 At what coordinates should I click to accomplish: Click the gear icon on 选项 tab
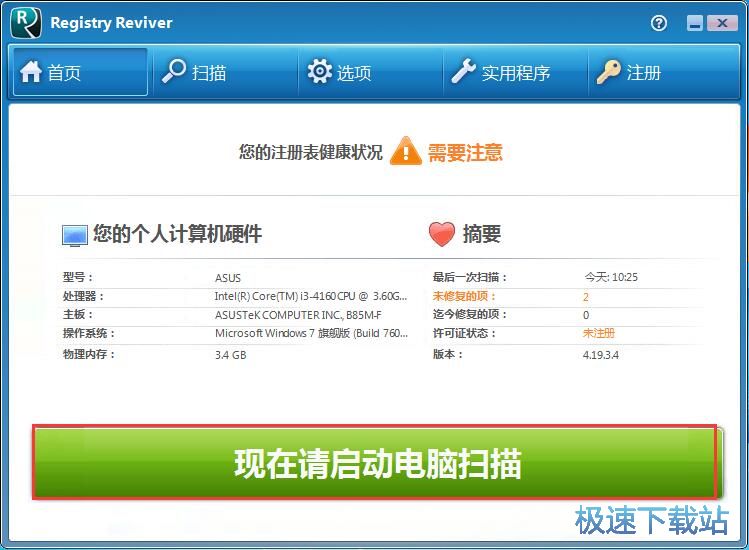[320, 72]
